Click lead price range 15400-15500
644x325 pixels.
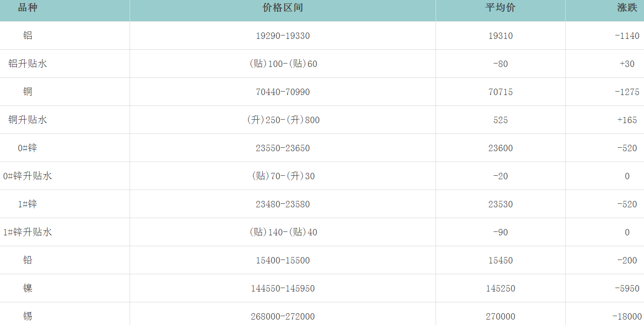click(x=283, y=260)
